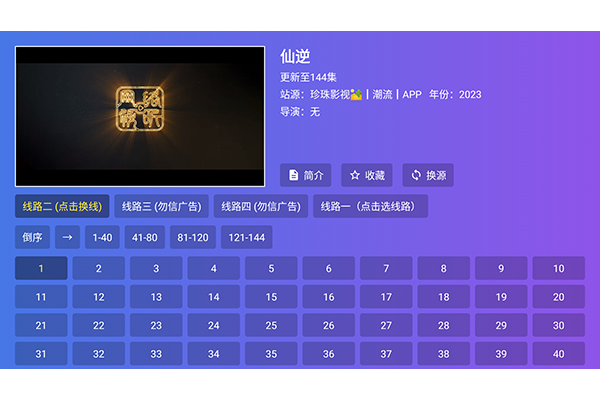Select episode 5
600x400 pixels.
coord(271,268)
